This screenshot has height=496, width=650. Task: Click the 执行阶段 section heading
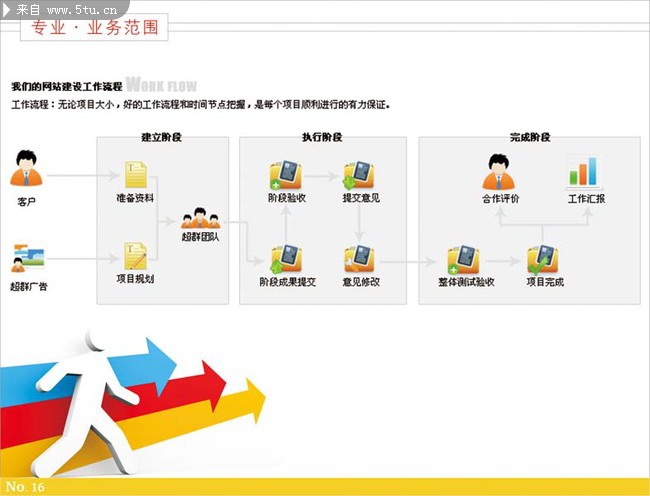pyautogui.click(x=322, y=137)
